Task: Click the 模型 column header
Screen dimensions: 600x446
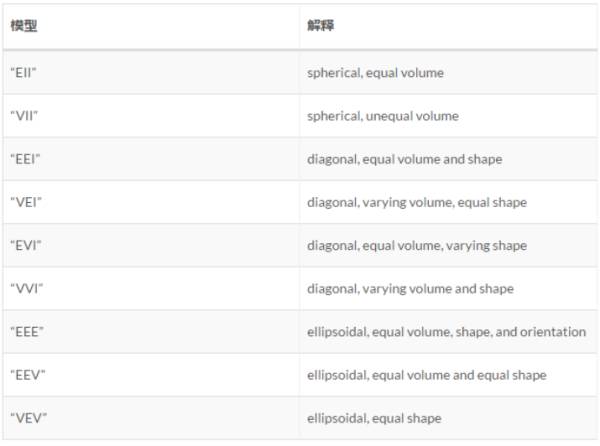Action: click(23, 25)
